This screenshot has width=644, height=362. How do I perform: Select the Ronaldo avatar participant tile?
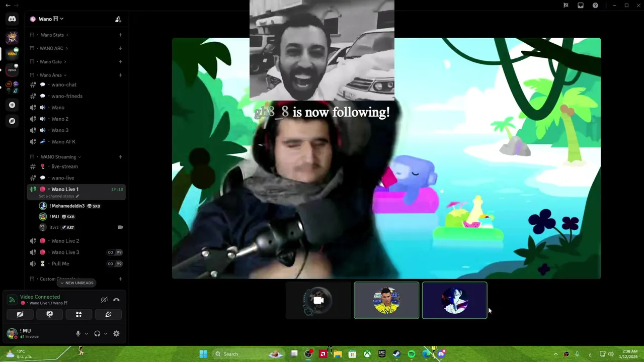[386, 300]
